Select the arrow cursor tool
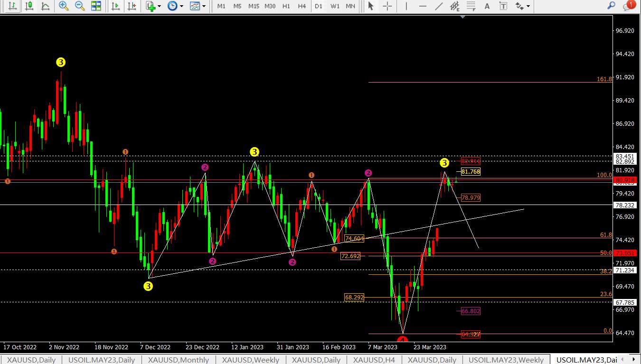This screenshot has height=364, width=641. pyautogui.click(x=371, y=6)
